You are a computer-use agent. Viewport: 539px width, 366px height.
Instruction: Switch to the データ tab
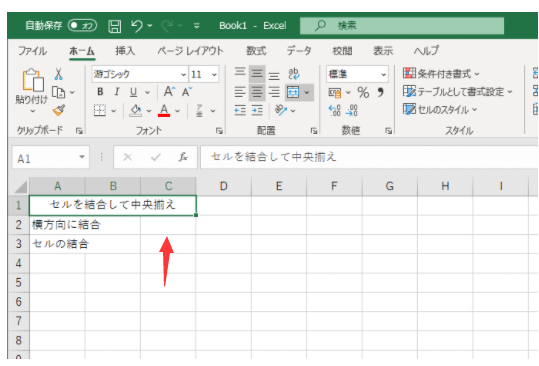(x=299, y=51)
